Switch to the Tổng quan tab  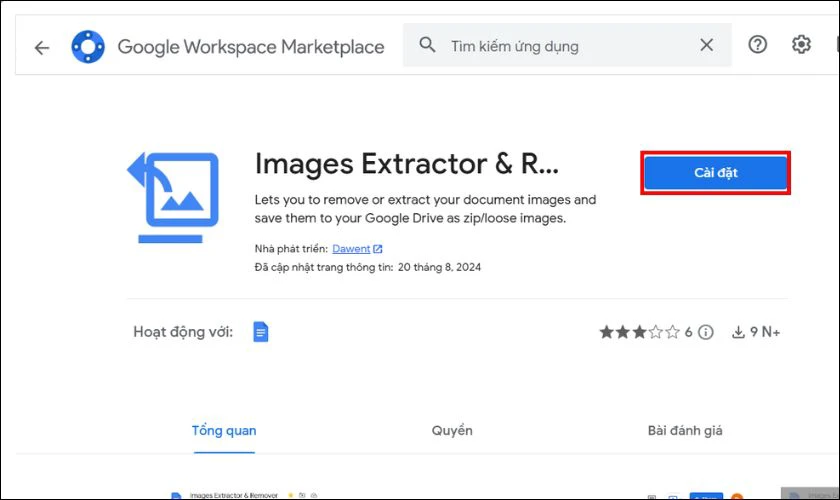[x=224, y=431]
